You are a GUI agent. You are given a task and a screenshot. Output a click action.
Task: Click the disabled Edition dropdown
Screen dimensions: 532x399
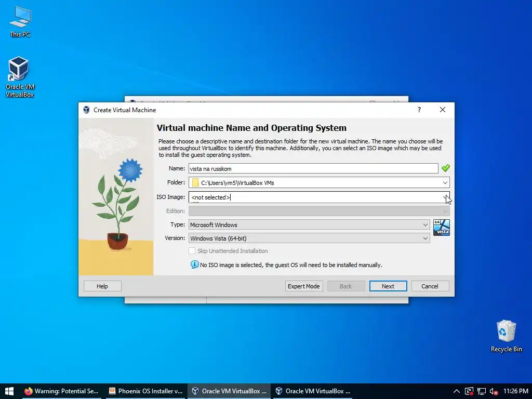[x=319, y=211]
